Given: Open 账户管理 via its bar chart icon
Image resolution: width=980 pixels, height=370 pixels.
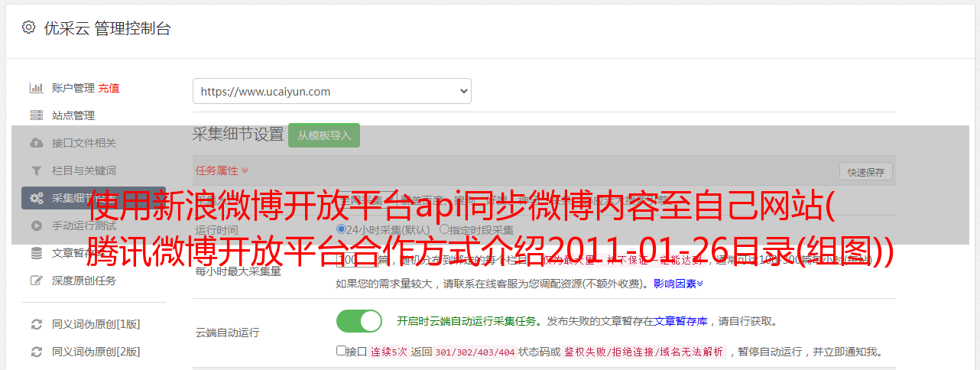Looking at the screenshot, I should (x=36, y=88).
